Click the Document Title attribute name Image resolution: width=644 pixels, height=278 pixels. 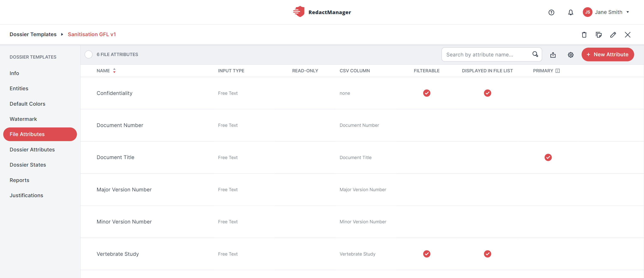pyautogui.click(x=115, y=157)
